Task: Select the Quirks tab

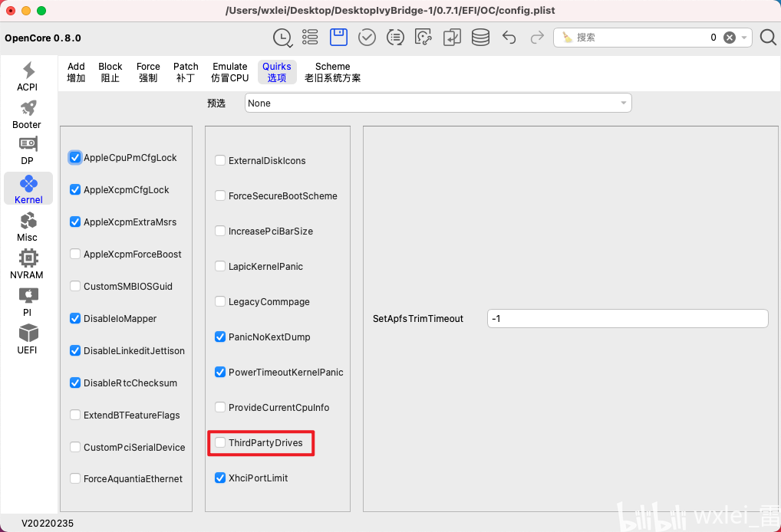Action: pyautogui.click(x=277, y=72)
